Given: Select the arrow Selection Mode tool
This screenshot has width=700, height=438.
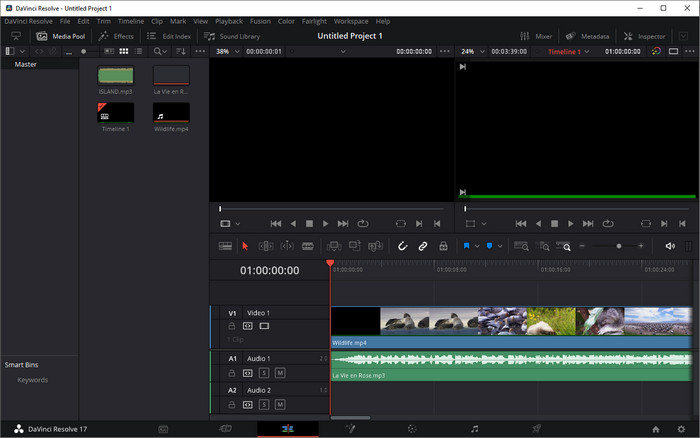Looking at the screenshot, I should click(x=245, y=246).
